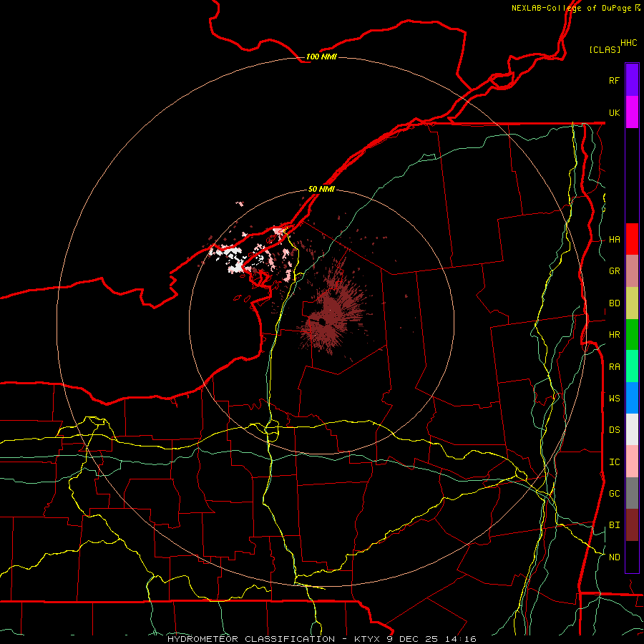Click the BD yellow legend swatch
644x644 pixels.
[x=632, y=303]
